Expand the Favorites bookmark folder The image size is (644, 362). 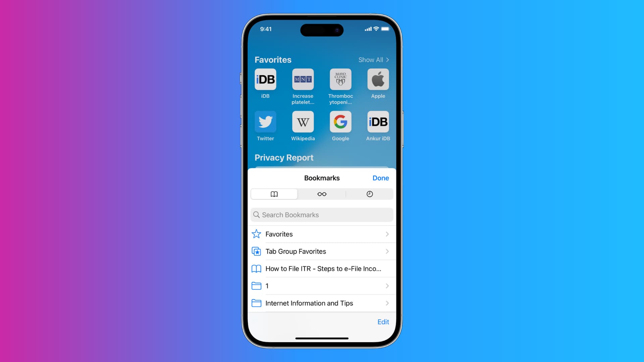[x=322, y=234]
